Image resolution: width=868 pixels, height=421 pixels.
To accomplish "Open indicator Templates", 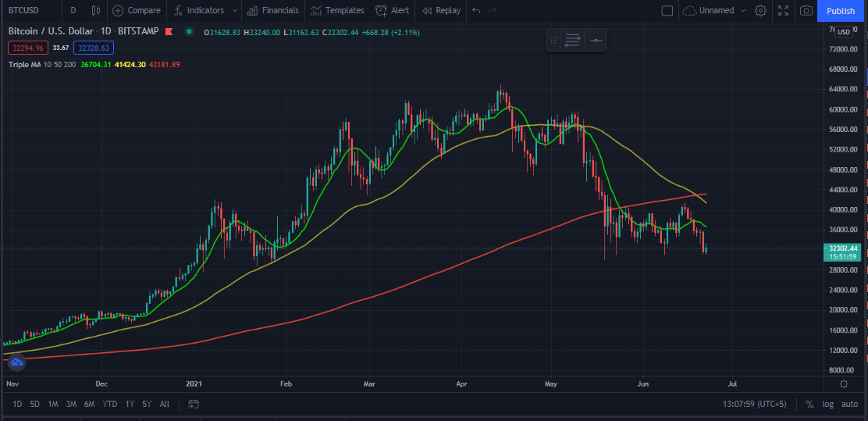I will 337,10.
